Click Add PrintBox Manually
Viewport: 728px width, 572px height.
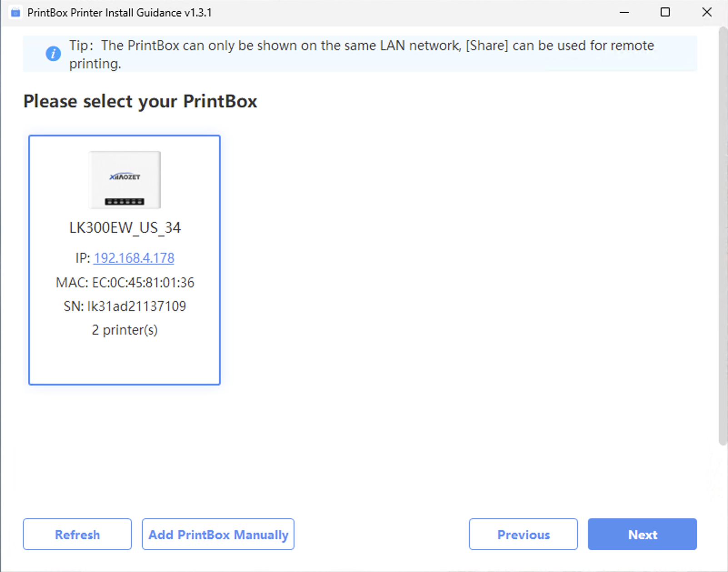coord(218,534)
